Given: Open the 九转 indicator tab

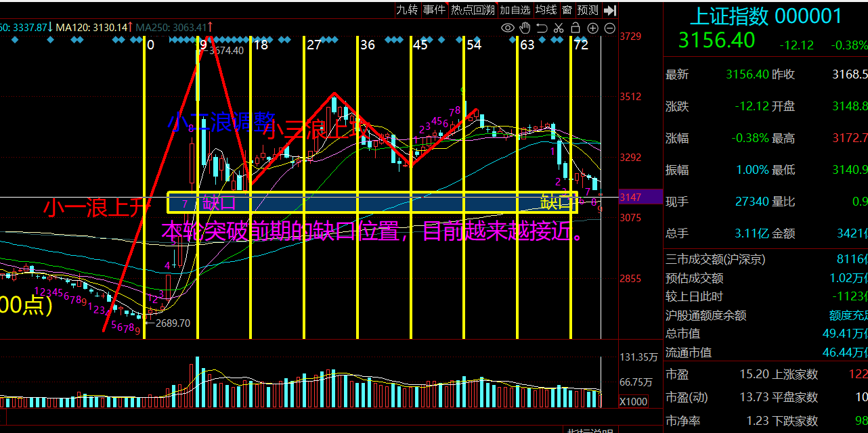Looking at the screenshot, I should click(407, 10).
